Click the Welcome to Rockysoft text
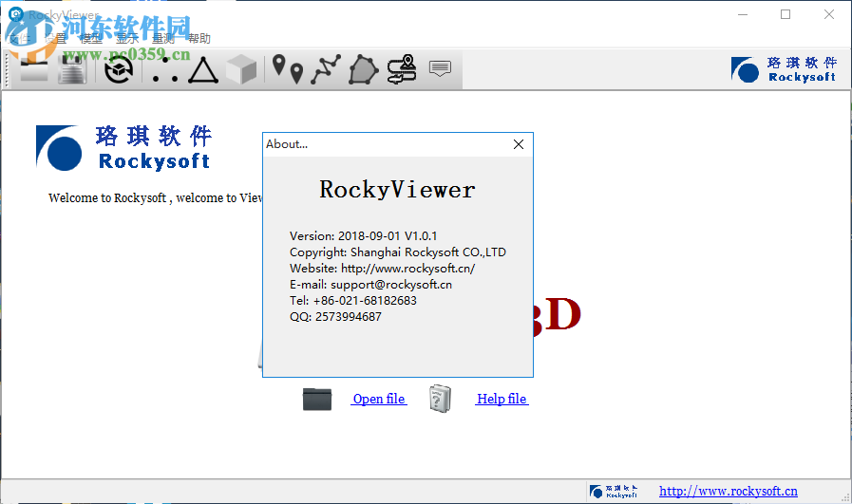852x504 pixels. coord(156,198)
